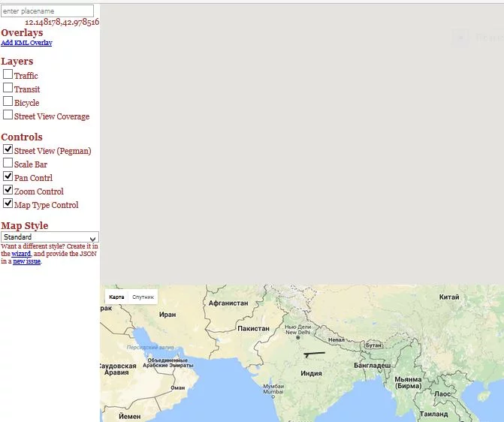Click the Mumbai city marker

[x=273, y=397]
